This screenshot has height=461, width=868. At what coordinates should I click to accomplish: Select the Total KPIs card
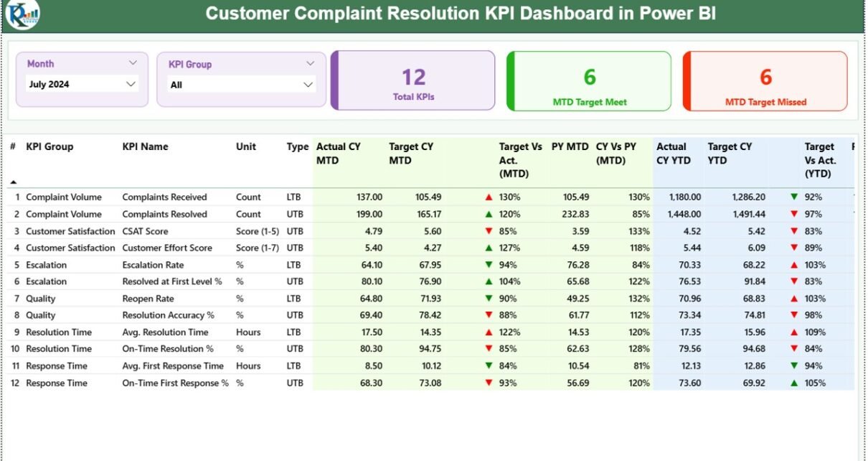coord(413,80)
